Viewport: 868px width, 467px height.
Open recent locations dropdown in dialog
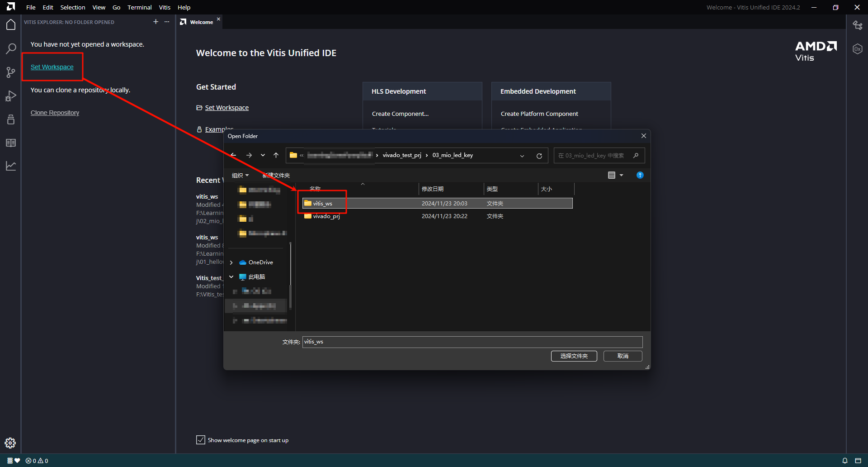[263, 155]
